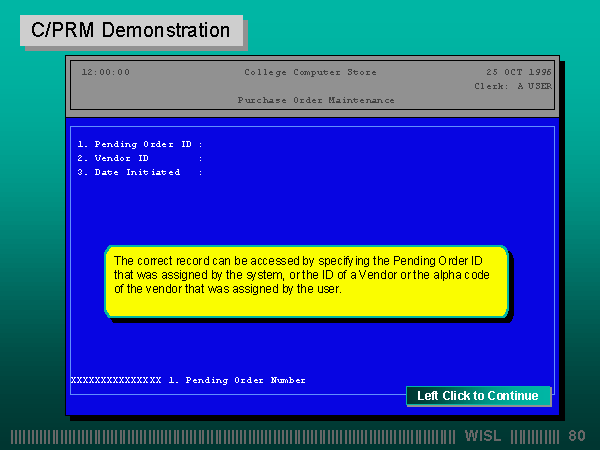Select the '3. Date Initiated' label
Screen dimensions: 600x450
tap(129, 172)
